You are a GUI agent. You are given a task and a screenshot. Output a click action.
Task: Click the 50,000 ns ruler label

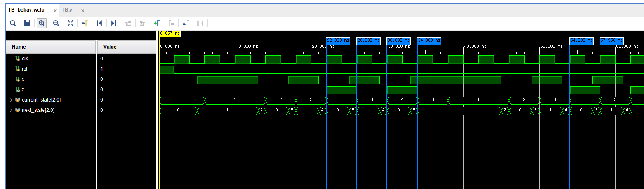coord(551,47)
